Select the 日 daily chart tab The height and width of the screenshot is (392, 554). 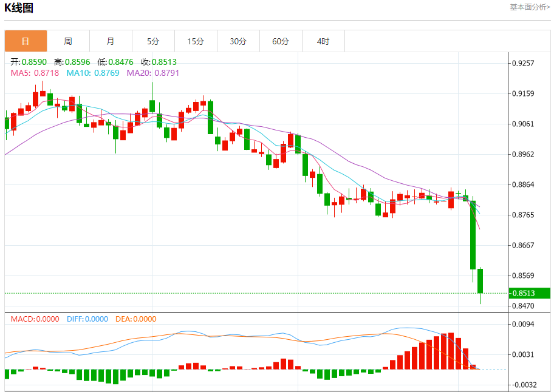point(26,41)
